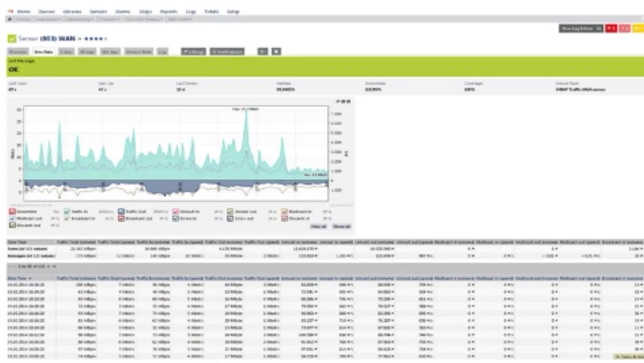
Task: Click the green sensor status checkmark icon
Action: [x=12, y=39]
